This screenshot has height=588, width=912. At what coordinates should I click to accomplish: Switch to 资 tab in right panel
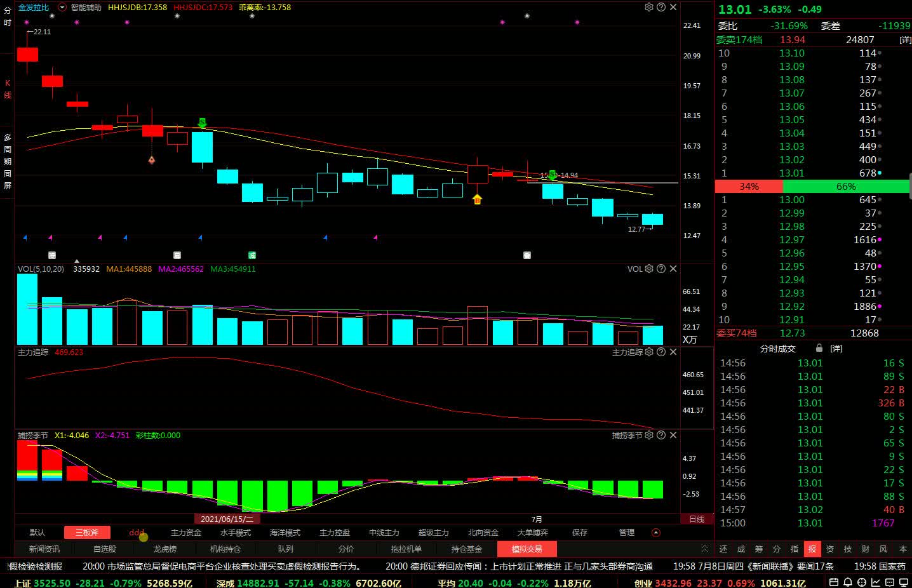(x=830, y=549)
